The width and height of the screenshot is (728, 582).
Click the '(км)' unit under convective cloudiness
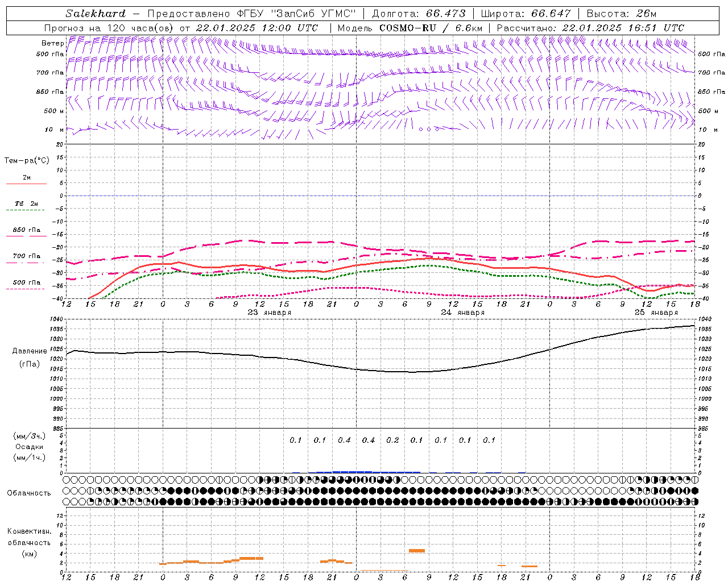pos(30,554)
